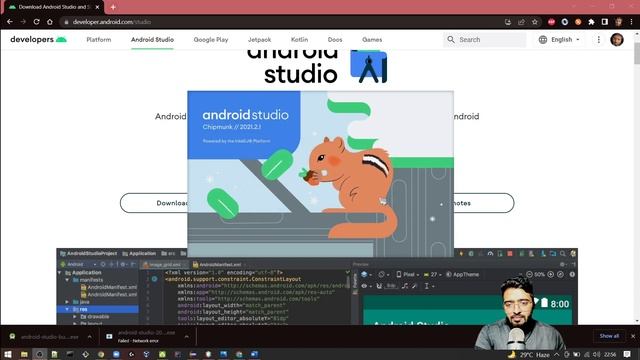Go to Google Play section
Viewport: 640px width, 360px height.
click(x=211, y=40)
